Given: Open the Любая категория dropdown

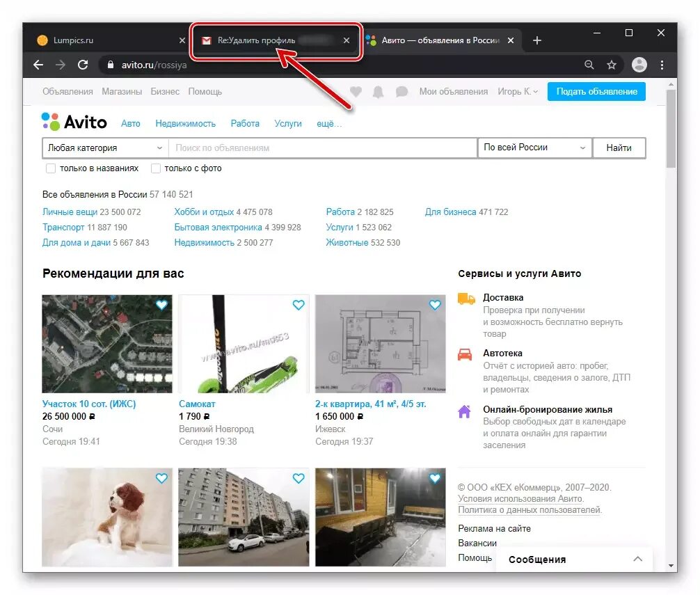Looking at the screenshot, I should tap(105, 148).
